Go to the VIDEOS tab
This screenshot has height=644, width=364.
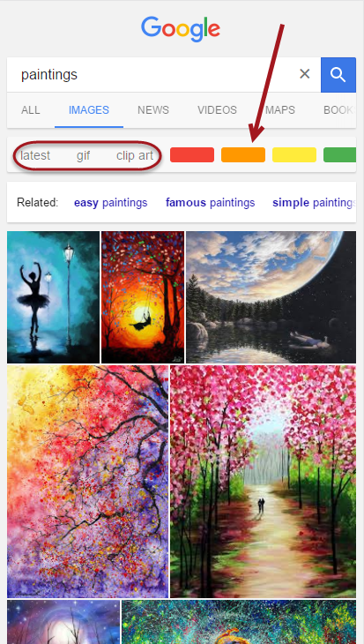point(217,110)
